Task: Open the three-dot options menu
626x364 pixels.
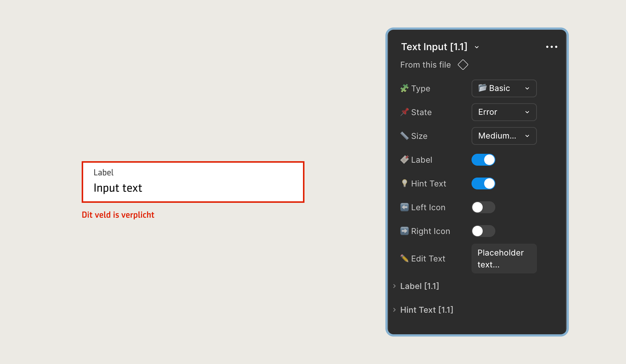Action: point(552,47)
